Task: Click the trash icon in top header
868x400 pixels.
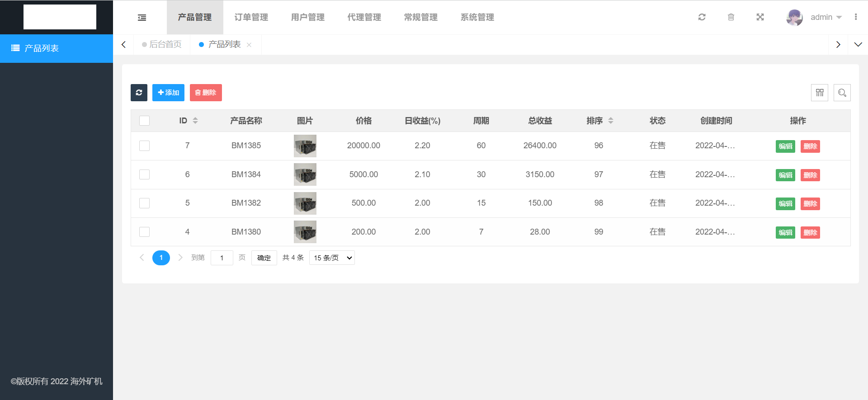Action: coord(731,17)
